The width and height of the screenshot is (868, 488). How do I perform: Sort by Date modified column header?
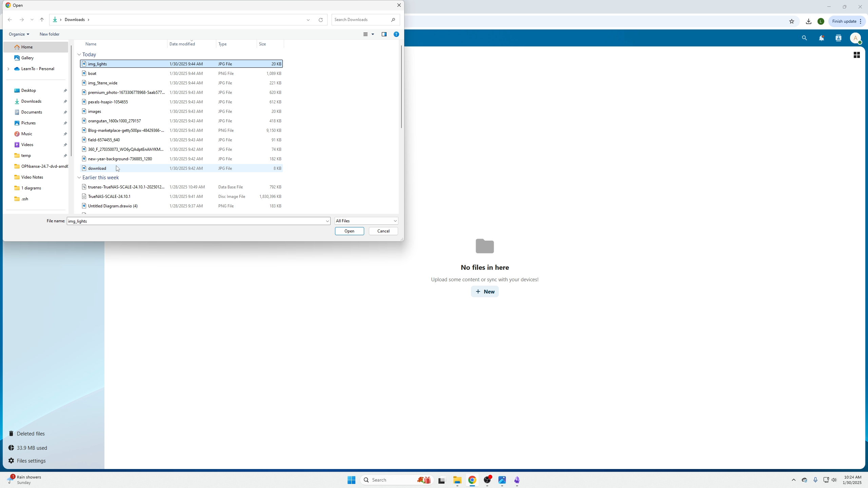(x=182, y=44)
